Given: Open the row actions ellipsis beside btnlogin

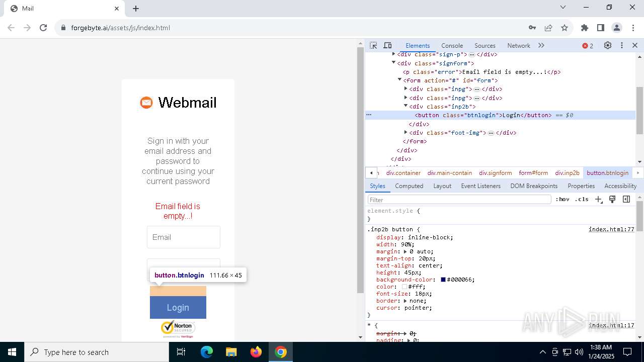Looking at the screenshot, I should (369, 115).
